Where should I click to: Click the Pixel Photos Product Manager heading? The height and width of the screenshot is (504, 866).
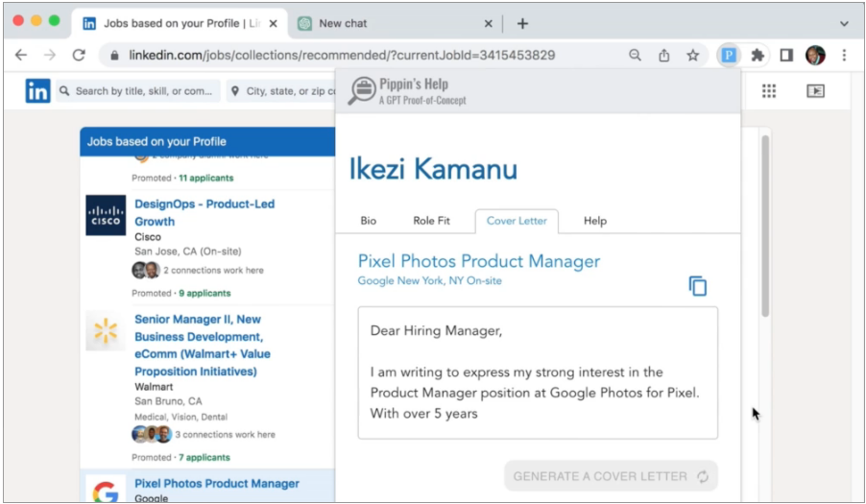click(x=478, y=261)
